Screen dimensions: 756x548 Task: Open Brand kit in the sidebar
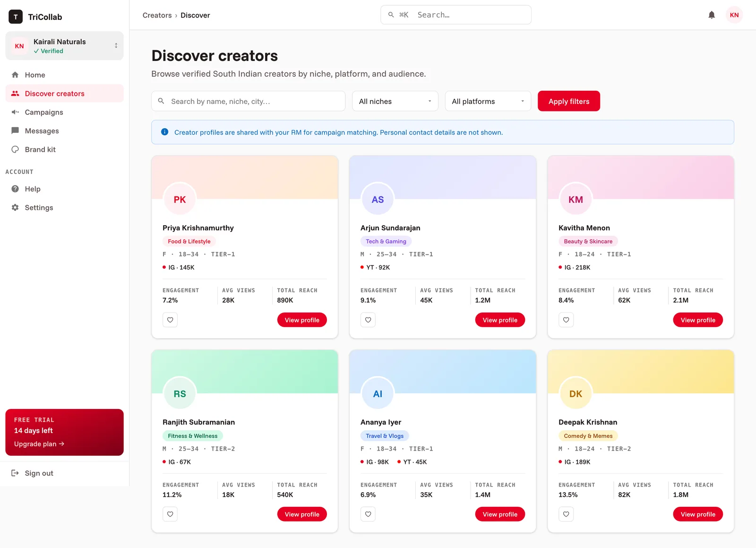[x=64, y=149]
